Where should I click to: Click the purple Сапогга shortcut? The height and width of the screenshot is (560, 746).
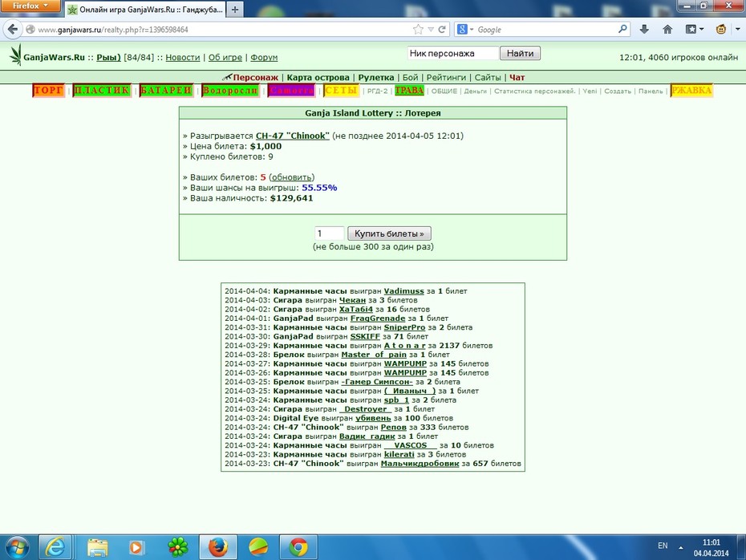click(x=291, y=91)
